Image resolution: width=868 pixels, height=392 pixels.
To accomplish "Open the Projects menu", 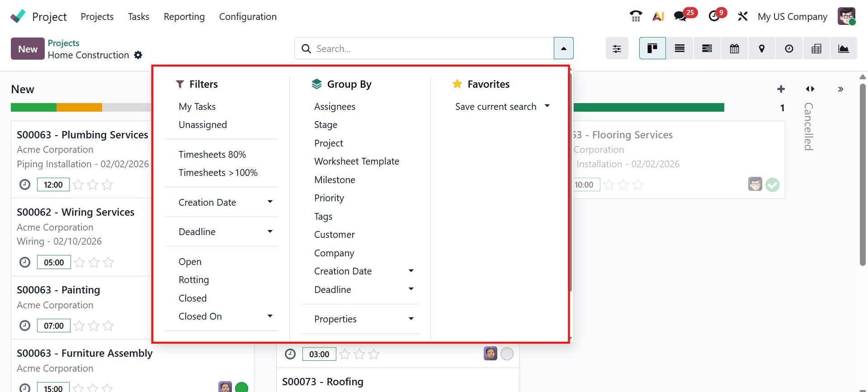I will pos(97,17).
